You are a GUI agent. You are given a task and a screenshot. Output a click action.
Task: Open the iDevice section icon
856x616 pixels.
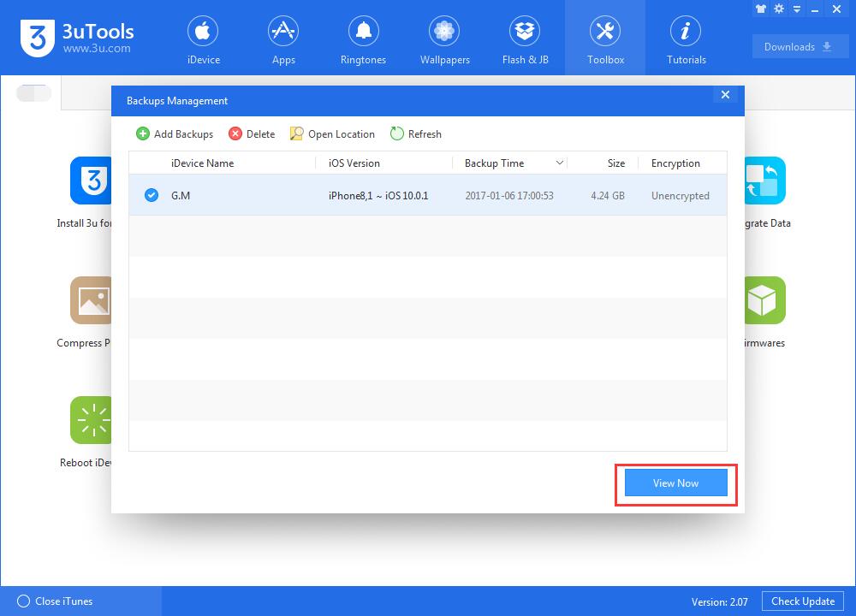point(203,31)
